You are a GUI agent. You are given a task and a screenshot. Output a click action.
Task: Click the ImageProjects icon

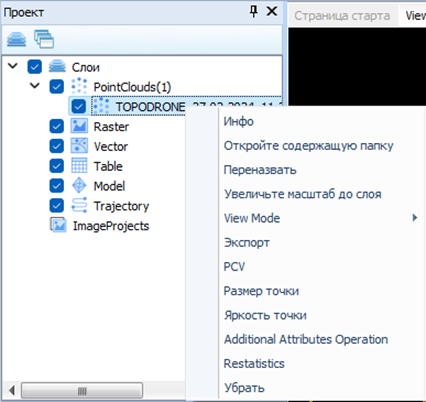click(58, 225)
